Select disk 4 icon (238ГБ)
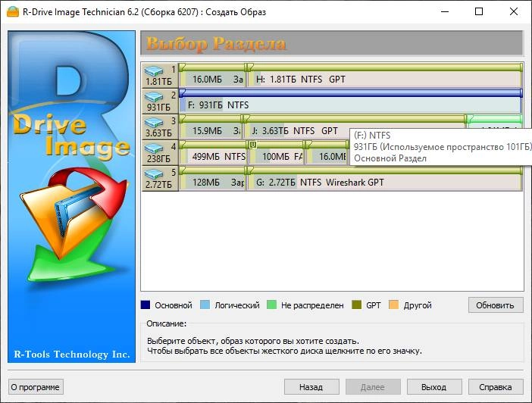Screen dimensions: 532x403 [x=160, y=152]
